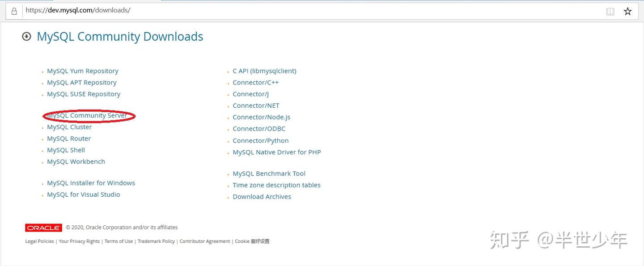
Task: Open Connector/Node.js link
Action: tap(261, 118)
